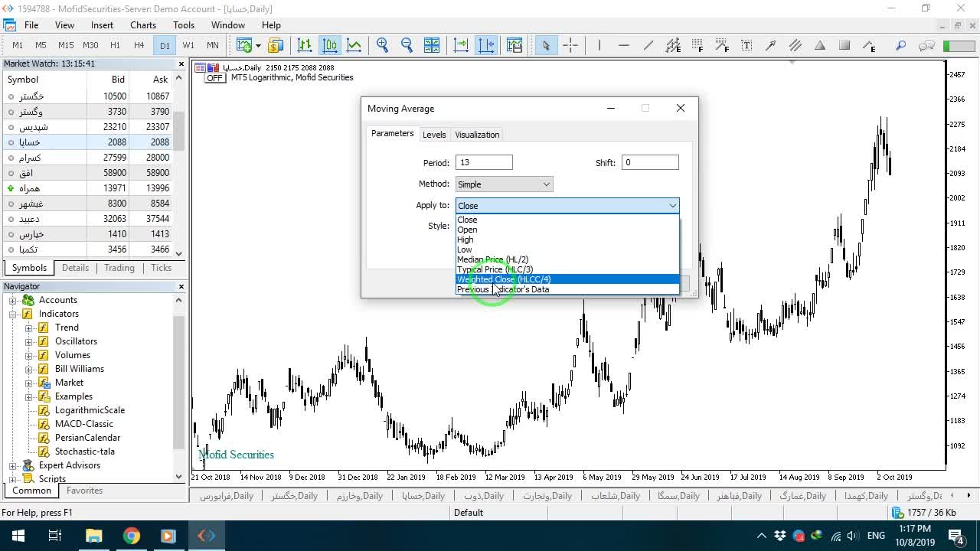Click the New Chart toolbar icon

click(x=244, y=45)
